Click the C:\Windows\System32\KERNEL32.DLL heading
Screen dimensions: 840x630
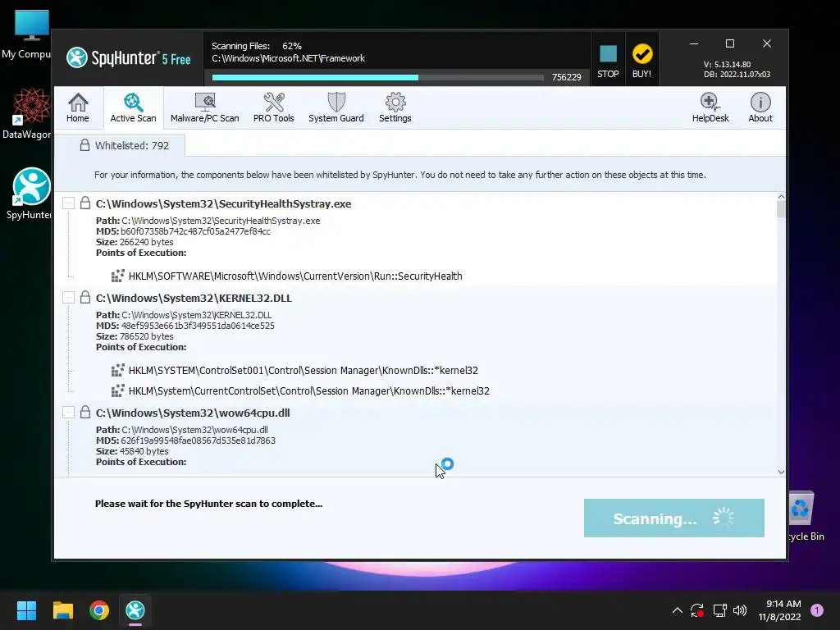point(194,298)
